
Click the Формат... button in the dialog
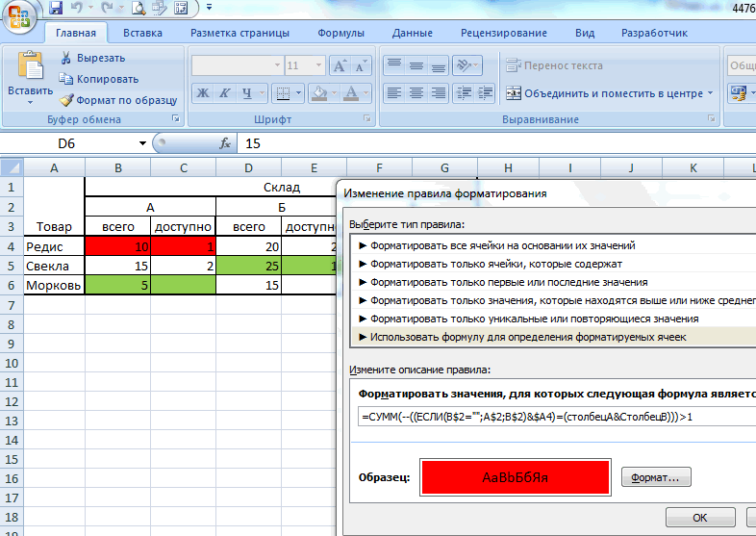(656, 477)
